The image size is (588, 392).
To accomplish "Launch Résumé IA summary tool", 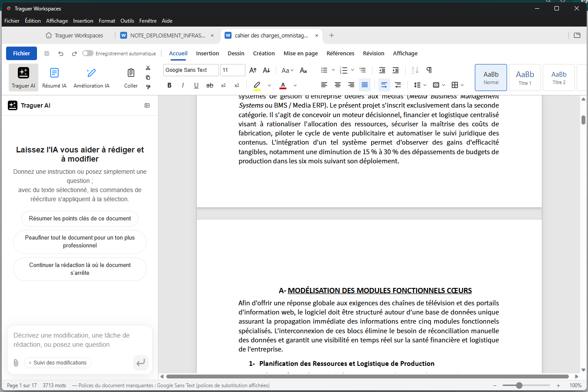I will (x=54, y=77).
